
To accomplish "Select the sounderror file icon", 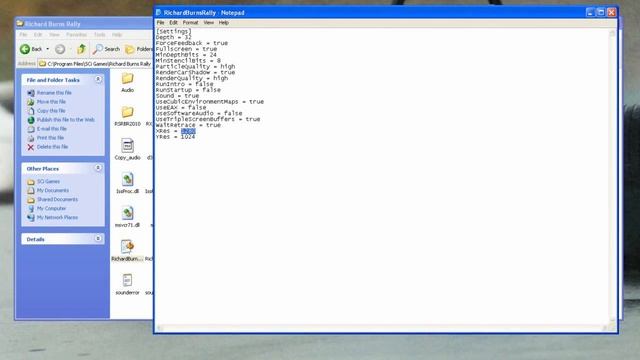I will [x=127, y=280].
